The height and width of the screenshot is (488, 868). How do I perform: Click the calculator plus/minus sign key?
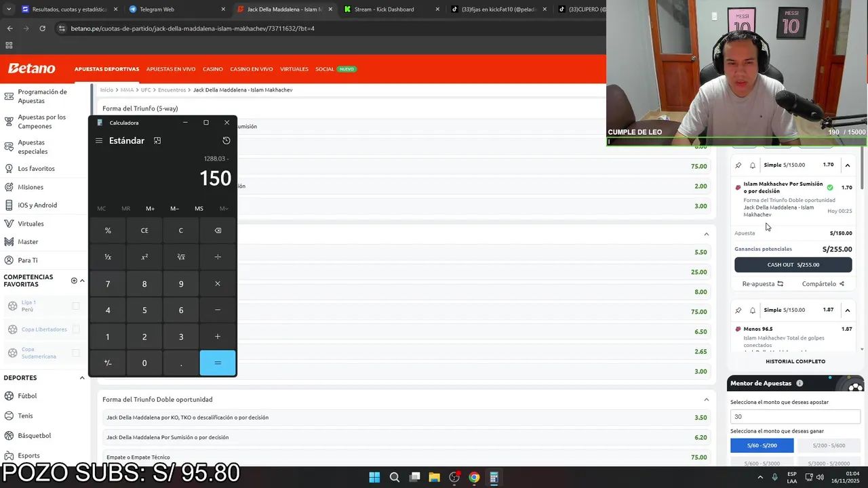108,363
